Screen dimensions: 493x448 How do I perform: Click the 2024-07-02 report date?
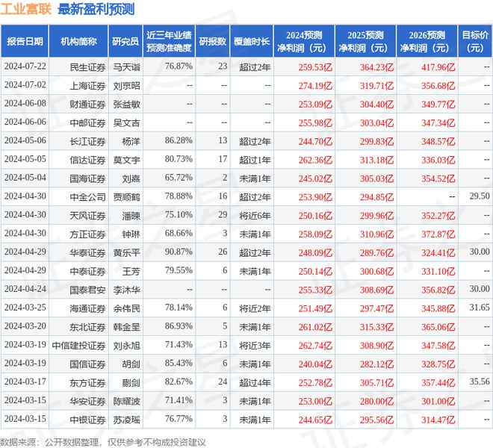(x=25, y=85)
